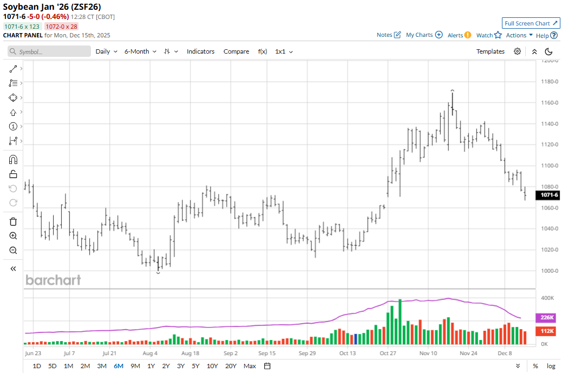Select the 5Y time range
The image size is (588, 379).
click(x=195, y=366)
